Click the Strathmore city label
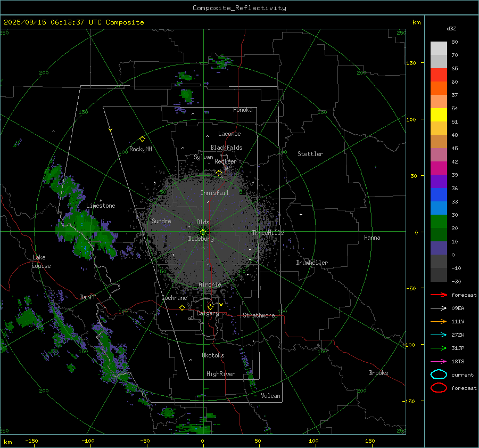Screen dimensions: 479x448 pyautogui.click(x=259, y=315)
